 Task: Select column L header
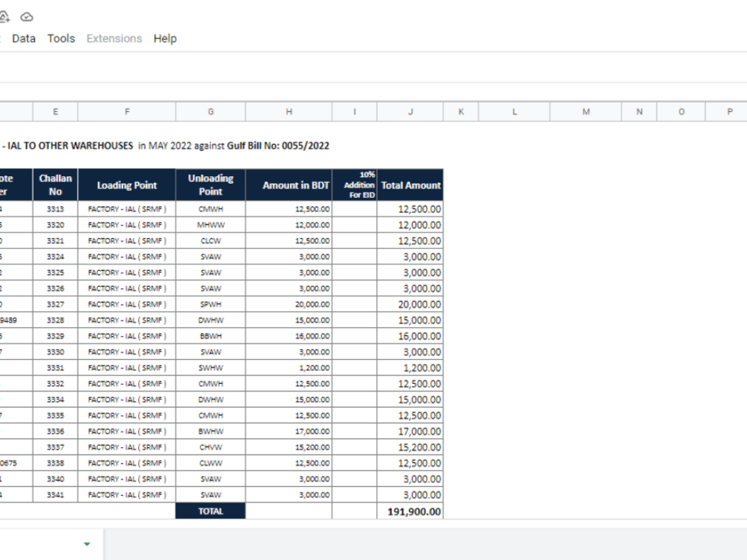[x=515, y=111]
